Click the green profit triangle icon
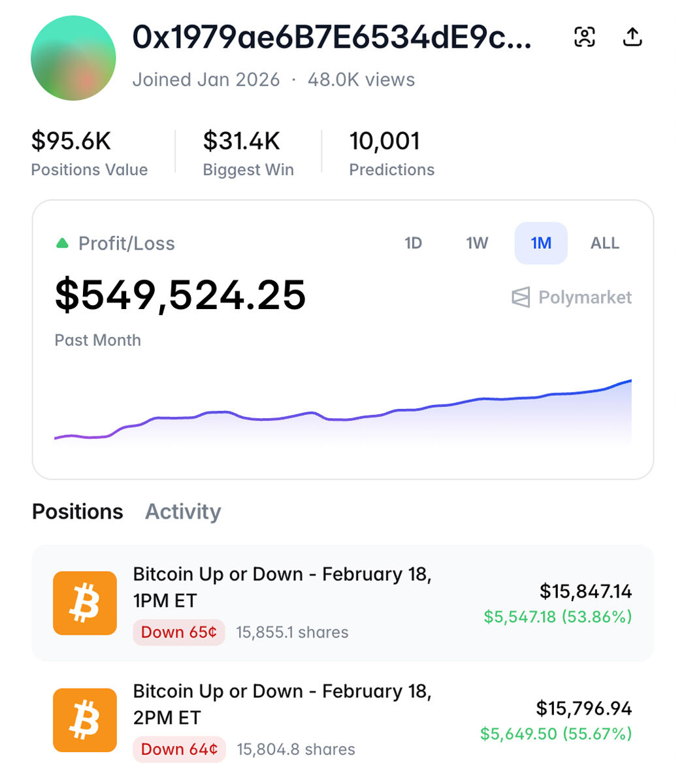Screen dimensions: 686x784 pos(62,244)
